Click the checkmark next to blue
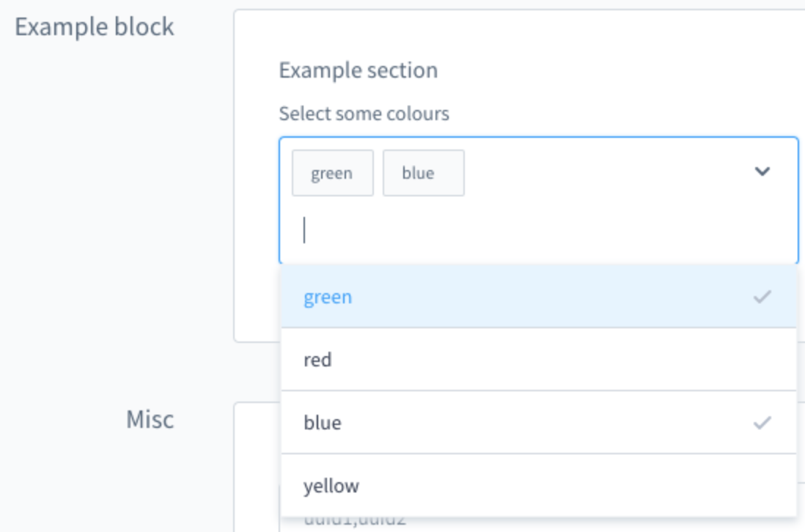Viewport: 805px width, 532px height. pos(762,421)
